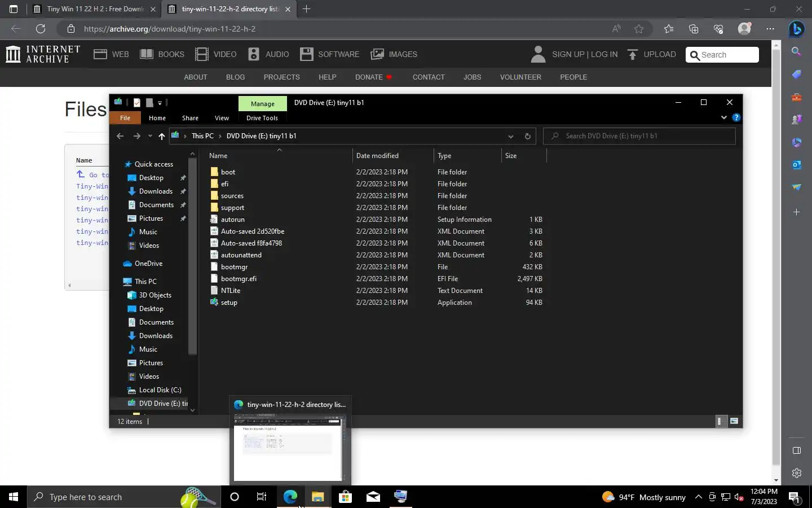Screen dimensions: 812x508
Task: Switch Explorer to large icons view
Action: coord(734,421)
